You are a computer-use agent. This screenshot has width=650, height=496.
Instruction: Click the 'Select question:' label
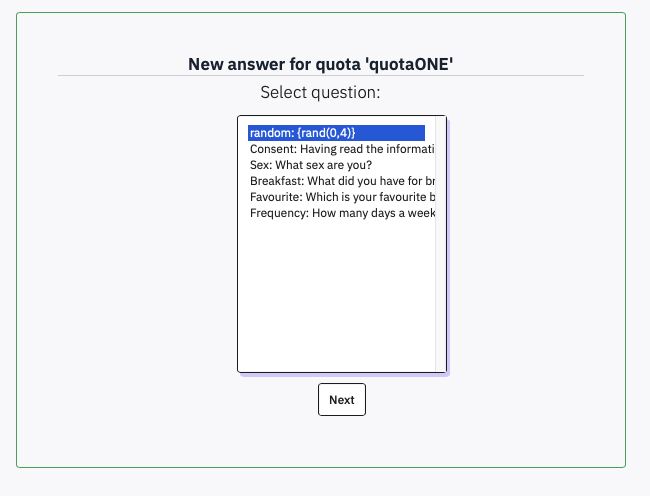(321, 93)
